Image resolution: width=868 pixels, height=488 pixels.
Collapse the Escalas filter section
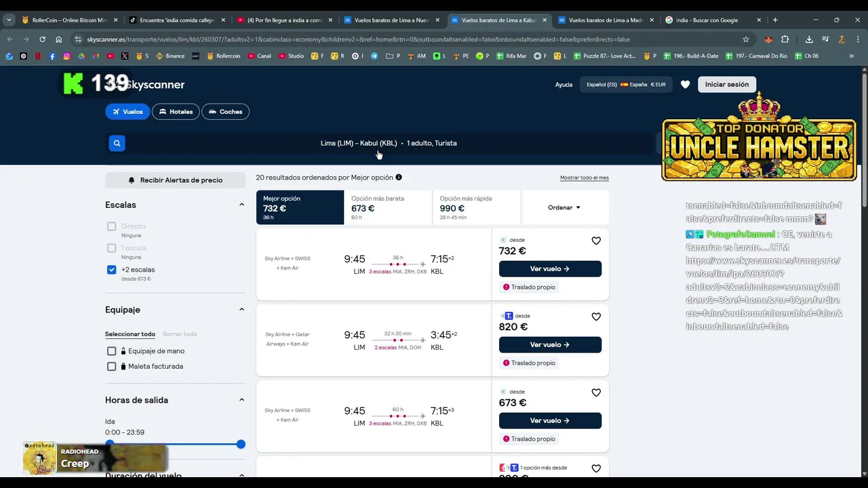(241, 205)
